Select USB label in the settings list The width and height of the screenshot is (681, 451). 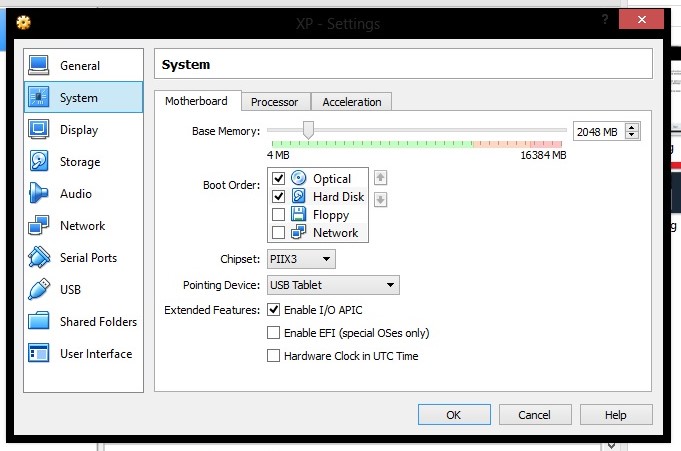pyautogui.click(x=70, y=290)
